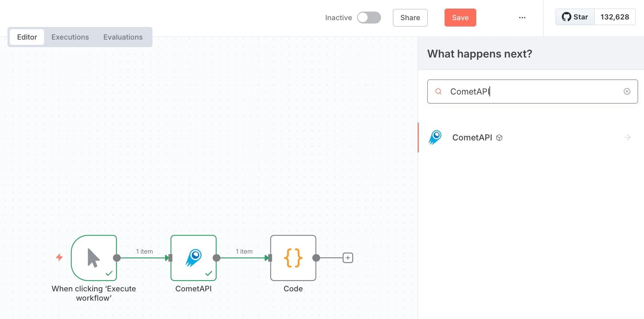Toggle the workflow Inactive switch
The height and width of the screenshot is (319, 644).
tap(369, 18)
